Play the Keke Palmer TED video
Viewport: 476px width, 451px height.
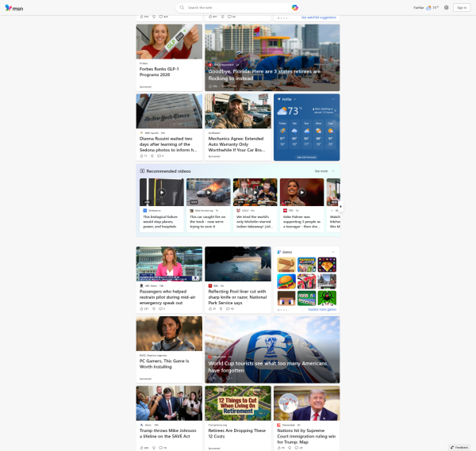pos(301,193)
